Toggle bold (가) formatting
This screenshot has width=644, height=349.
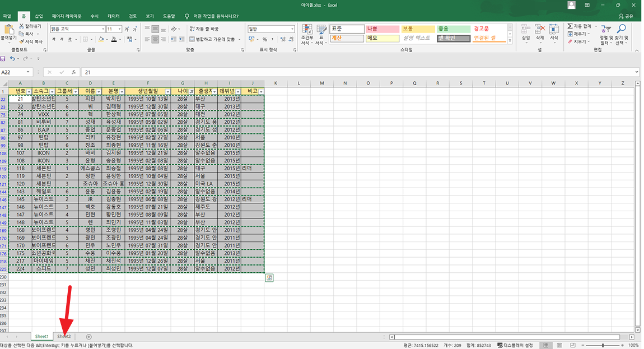(x=54, y=39)
